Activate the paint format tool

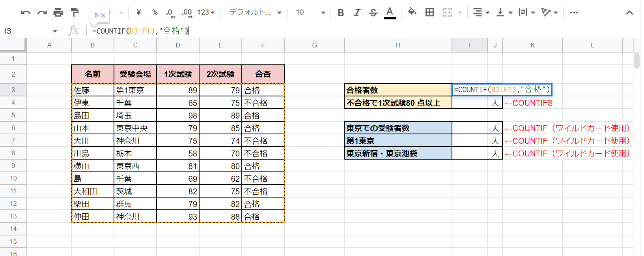click(75, 12)
